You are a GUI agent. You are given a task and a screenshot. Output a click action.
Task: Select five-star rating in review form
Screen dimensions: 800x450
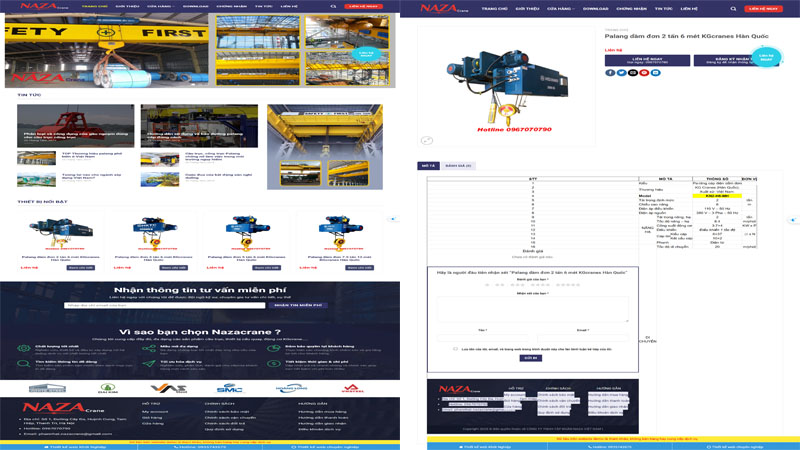point(568,285)
